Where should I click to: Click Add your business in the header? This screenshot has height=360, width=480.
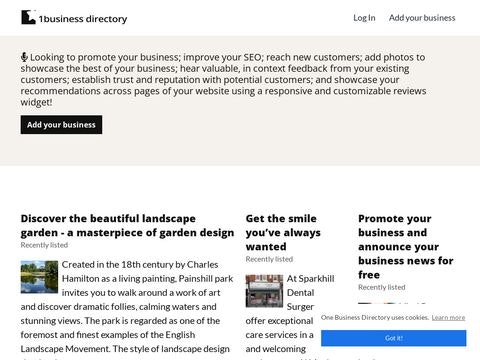pos(422,18)
